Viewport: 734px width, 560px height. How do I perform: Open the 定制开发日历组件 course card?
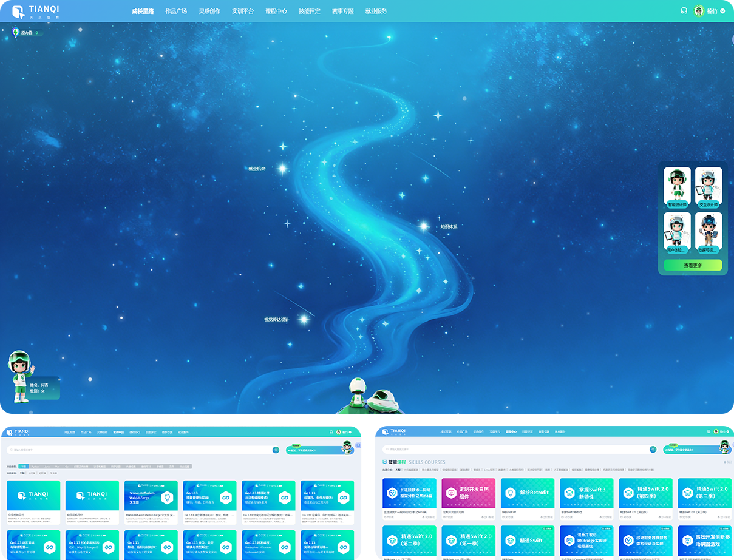[468, 497]
